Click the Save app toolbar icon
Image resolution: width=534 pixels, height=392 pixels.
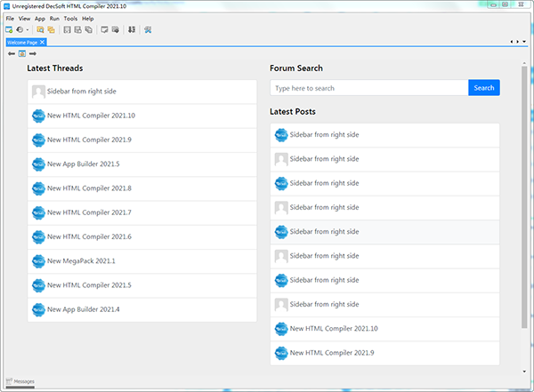pos(67,29)
